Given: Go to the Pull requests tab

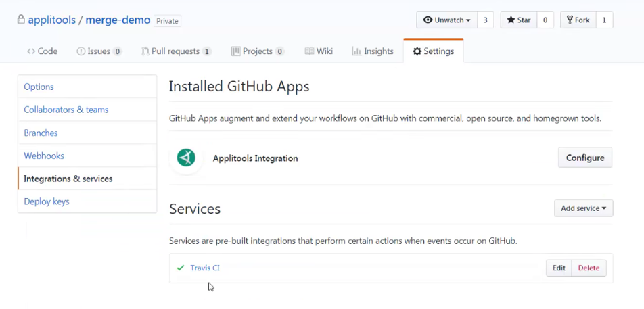Looking at the screenshot, I should point(177,51).
